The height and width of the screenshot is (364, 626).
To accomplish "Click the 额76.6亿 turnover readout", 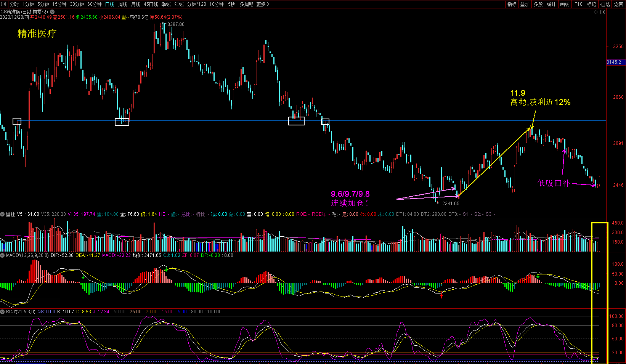I will pyautogui.click(x=139, y=17).
